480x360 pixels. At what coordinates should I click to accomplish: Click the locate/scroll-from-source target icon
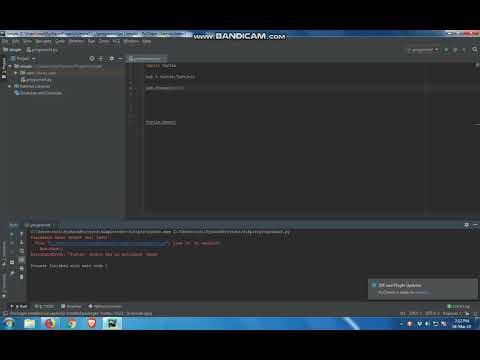(92, 59)
